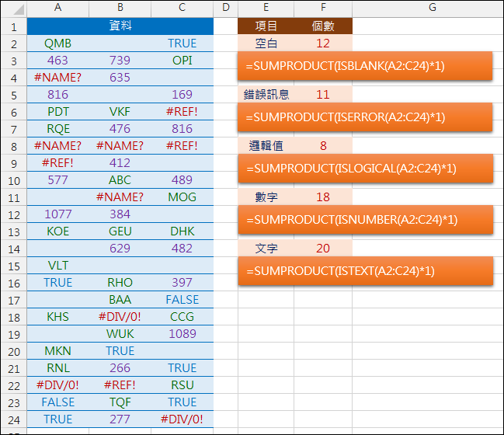Select cell with RNL
The width and height of the screenshot is (504, 435).
click(58, 368)
